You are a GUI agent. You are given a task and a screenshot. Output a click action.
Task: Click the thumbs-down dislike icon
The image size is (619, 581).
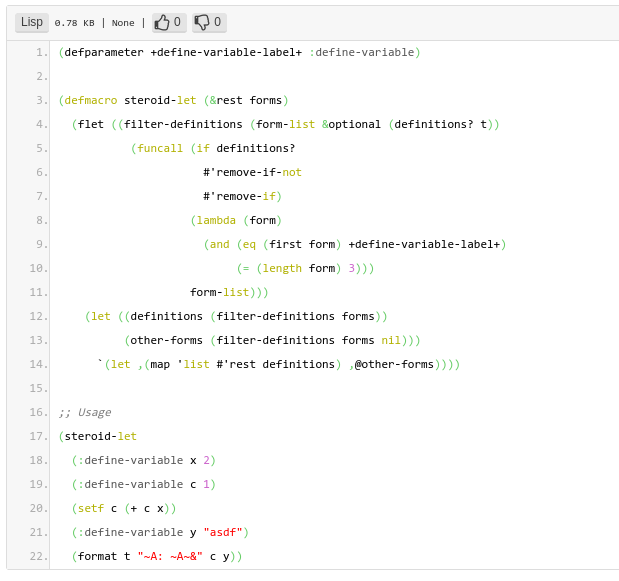click(202, 22)
